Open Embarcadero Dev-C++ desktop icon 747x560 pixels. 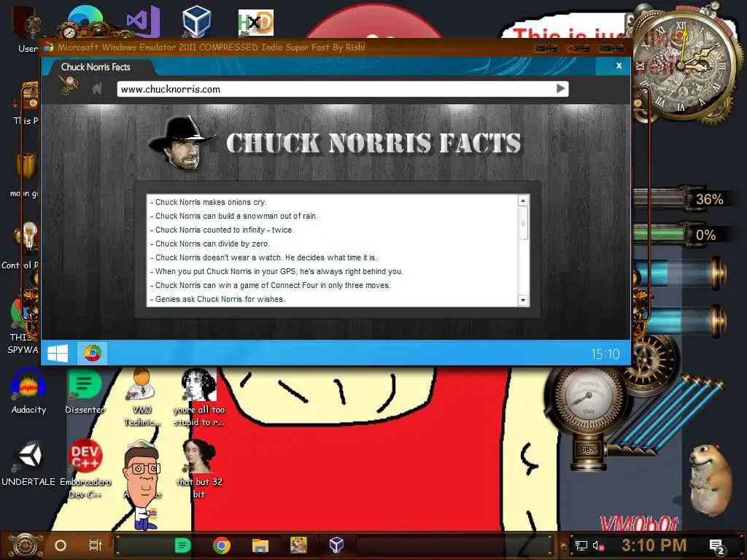[85, 468]
